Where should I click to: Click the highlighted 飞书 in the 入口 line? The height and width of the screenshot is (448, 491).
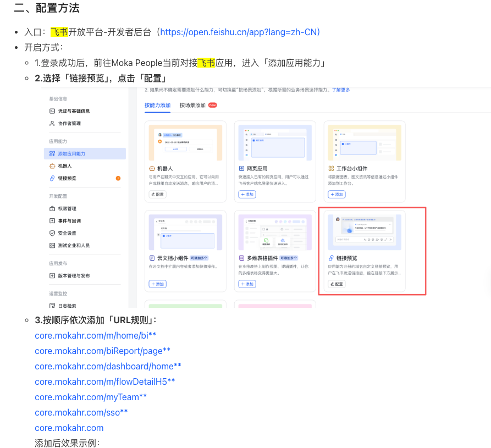59,32
